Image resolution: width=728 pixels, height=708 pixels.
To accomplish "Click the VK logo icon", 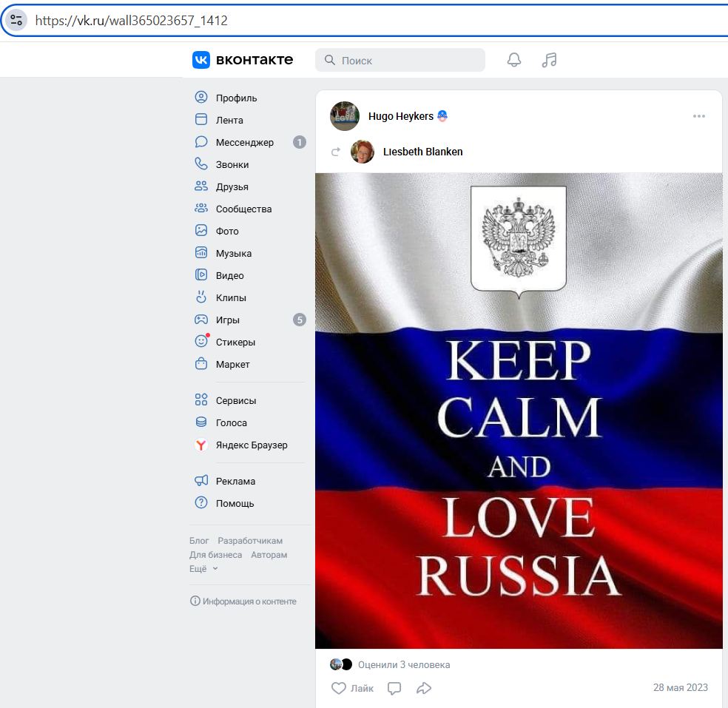I will [201, 60].
